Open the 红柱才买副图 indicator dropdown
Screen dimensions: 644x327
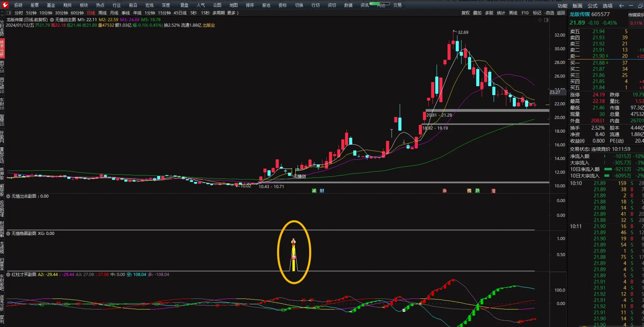(x=8, y=275)
